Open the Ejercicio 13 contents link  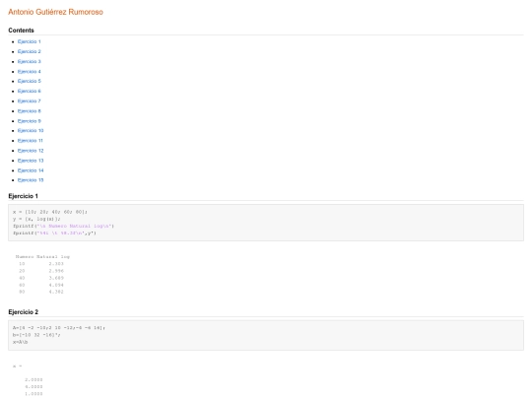tap(31, 161)
